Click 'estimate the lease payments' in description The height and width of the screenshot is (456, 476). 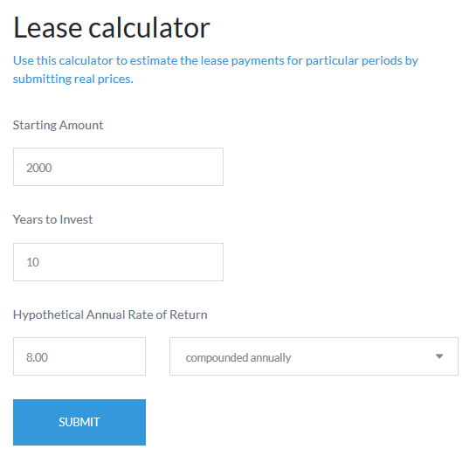[207, 61]
